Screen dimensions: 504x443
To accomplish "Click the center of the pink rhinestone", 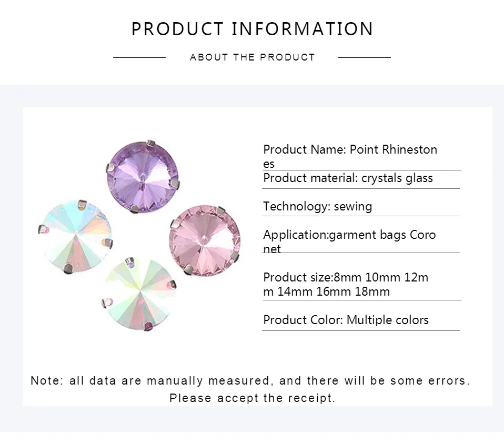I will coord(205,238).
